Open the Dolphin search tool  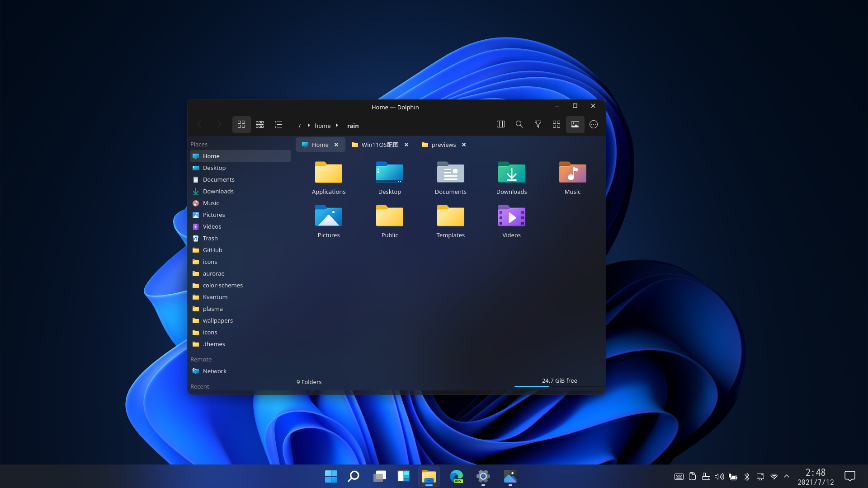(519, 124)
